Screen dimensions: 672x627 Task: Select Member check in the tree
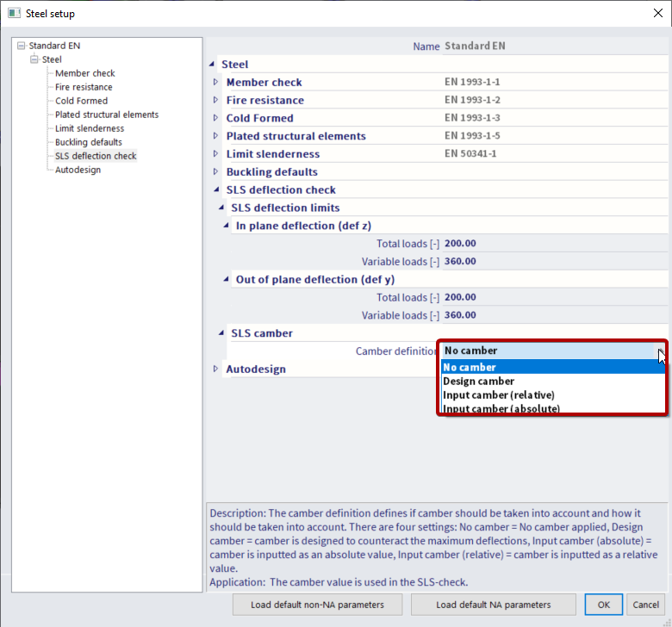tap(84, 73)
